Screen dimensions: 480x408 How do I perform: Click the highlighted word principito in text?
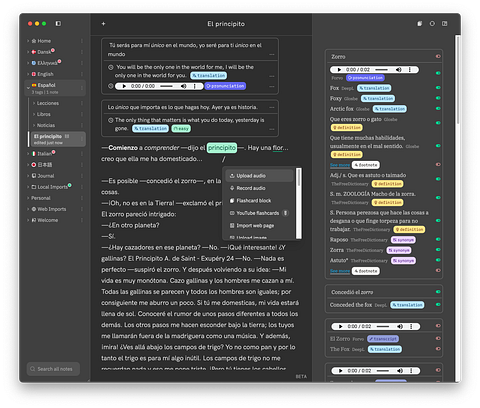click(222, 148)
